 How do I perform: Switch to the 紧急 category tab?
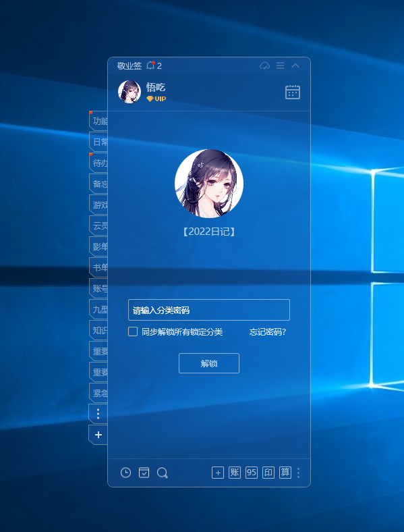[98, 393]
